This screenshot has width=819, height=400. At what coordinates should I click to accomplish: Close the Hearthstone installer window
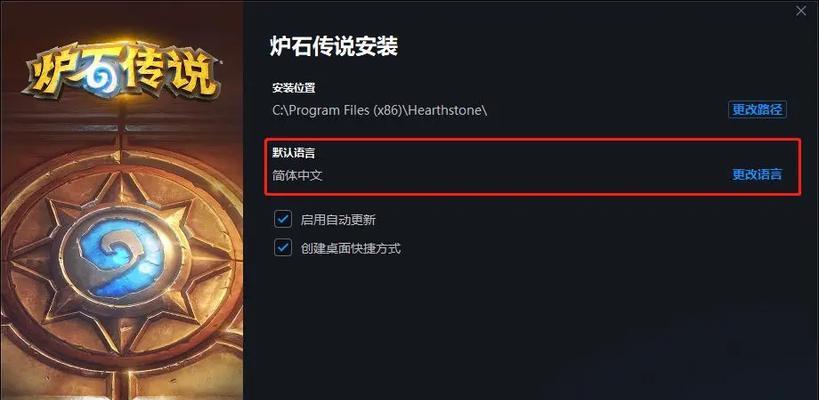click(x=801, y=11)
